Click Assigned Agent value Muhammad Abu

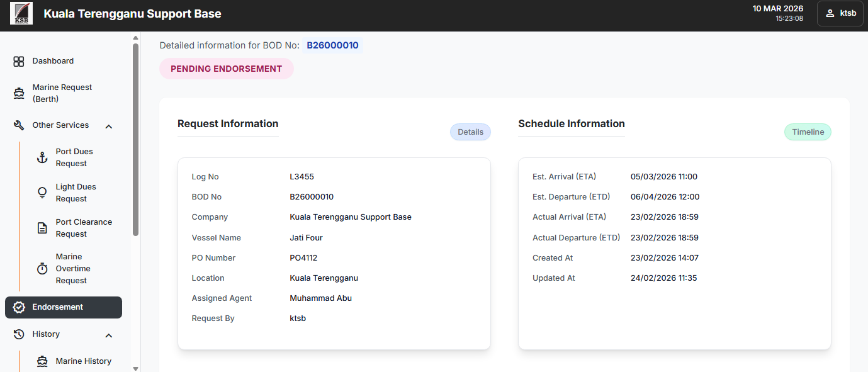[x=320, y=298]
